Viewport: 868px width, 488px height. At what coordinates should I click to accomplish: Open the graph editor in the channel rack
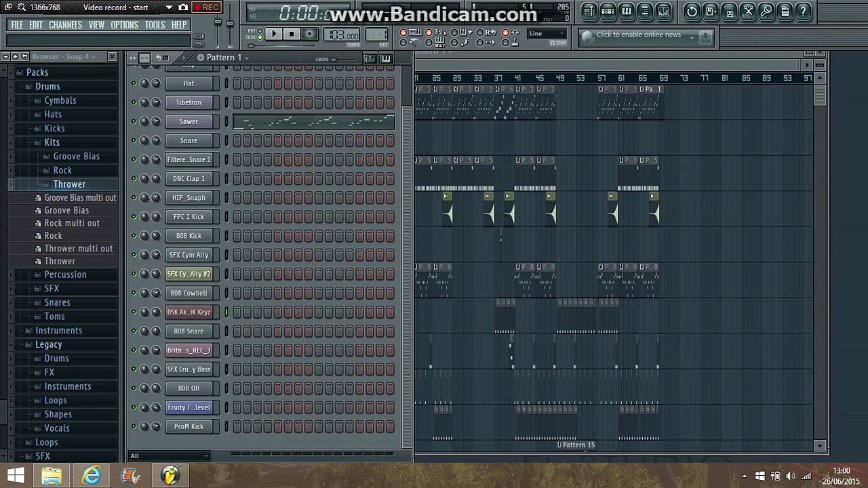[x=370, y=59]
